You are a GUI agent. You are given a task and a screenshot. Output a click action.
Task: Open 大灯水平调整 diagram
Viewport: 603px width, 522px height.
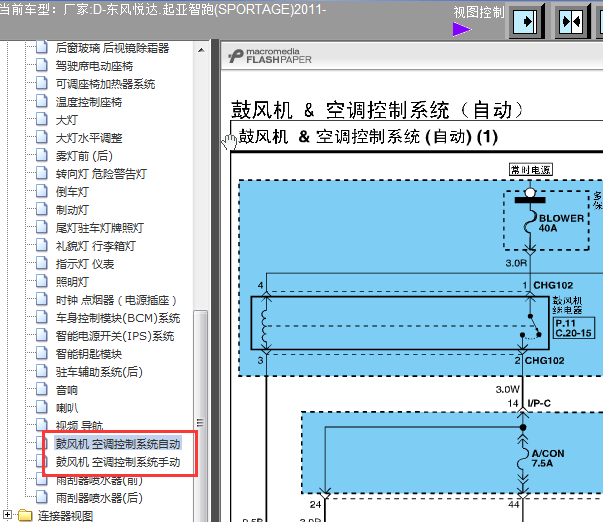89,138
